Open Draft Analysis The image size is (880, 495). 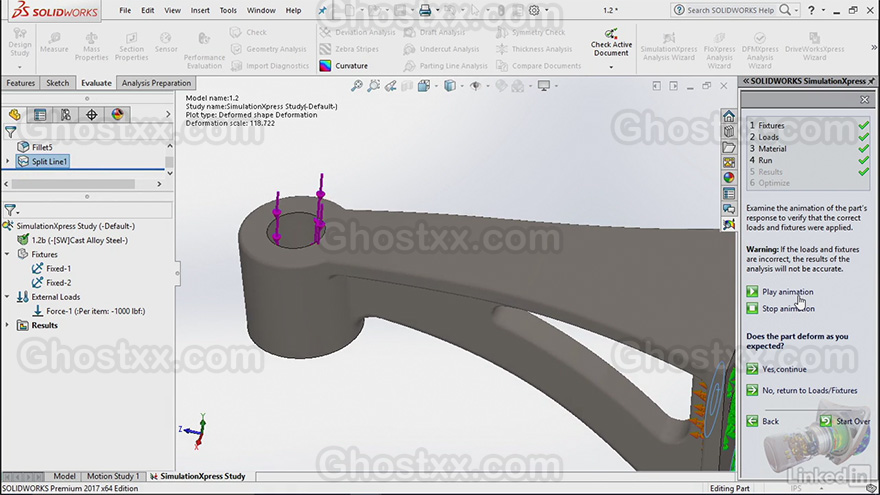point(434,33)
